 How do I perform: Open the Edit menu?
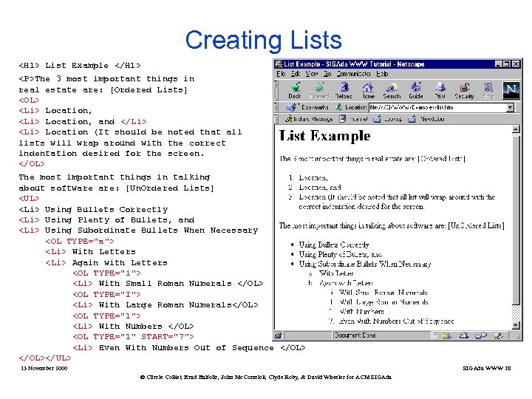295,74
